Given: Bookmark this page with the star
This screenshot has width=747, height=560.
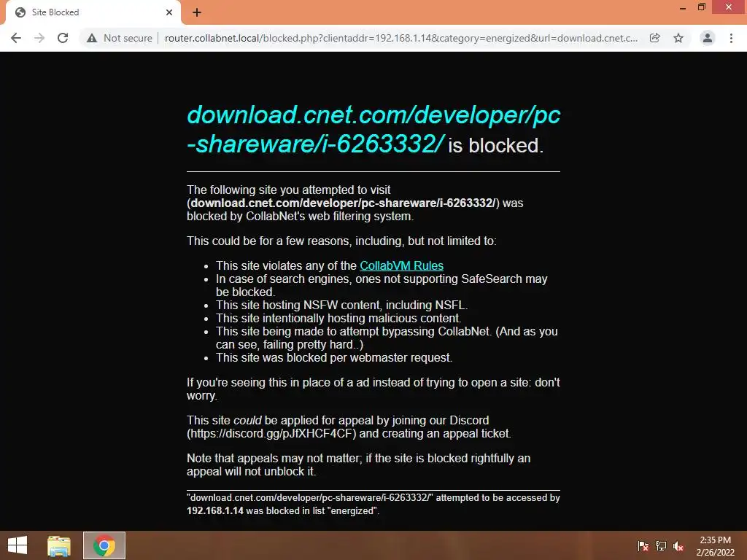Looking at the screenshot, I should [x=678, y=38].
